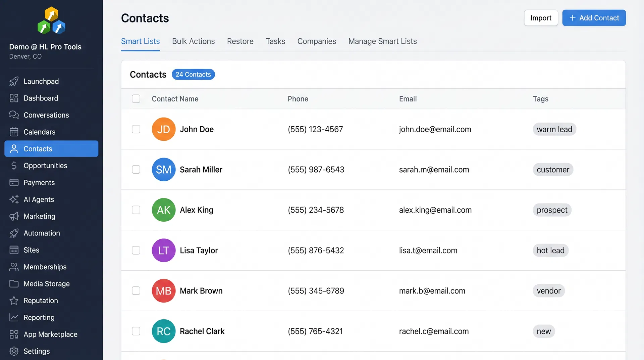Click the Calendars icon in sidebar
644x360 pixels.
[x=14, y=132]
